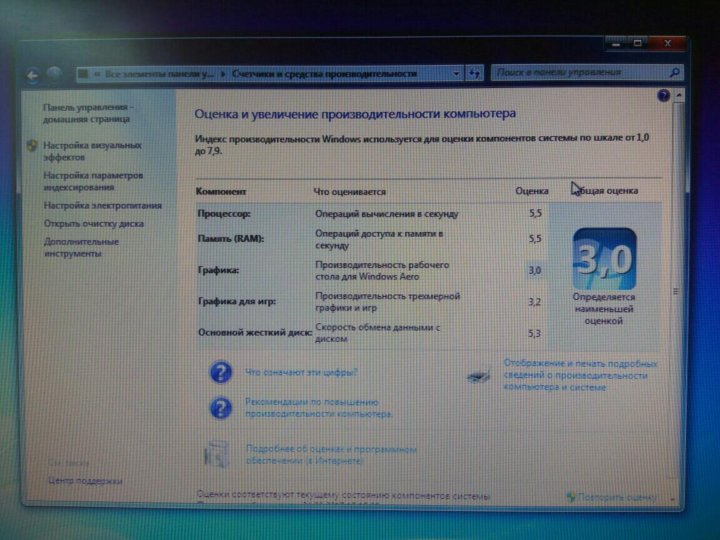The width and height of the screenshot is (720, 540).
Task: Click question icon beside 'Что означают эти цифры?'
Action: 221,372
